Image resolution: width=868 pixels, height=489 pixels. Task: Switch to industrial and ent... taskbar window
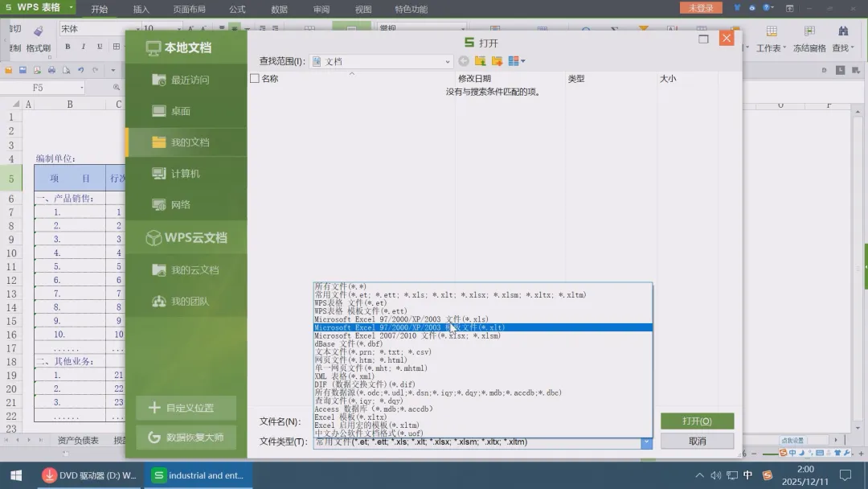[199, 475]
